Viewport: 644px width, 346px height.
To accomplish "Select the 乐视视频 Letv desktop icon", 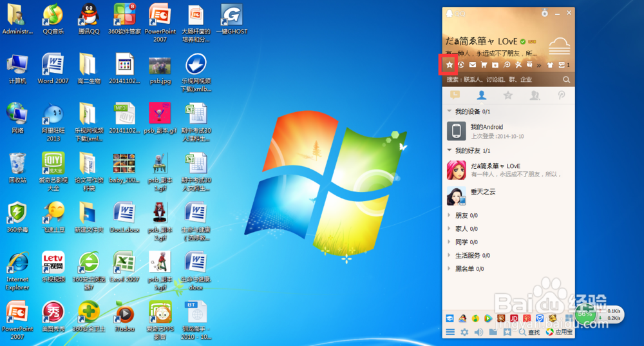I will [x=53, y=267].
